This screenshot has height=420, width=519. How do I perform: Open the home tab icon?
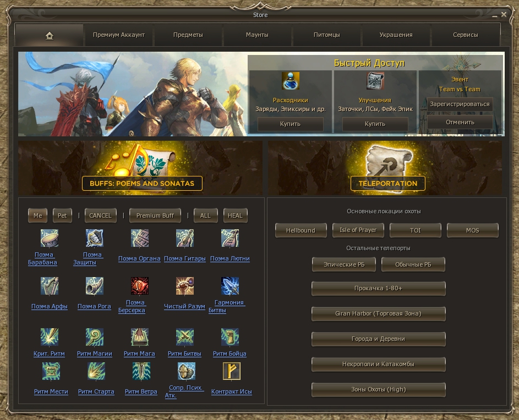click(50, 35)
